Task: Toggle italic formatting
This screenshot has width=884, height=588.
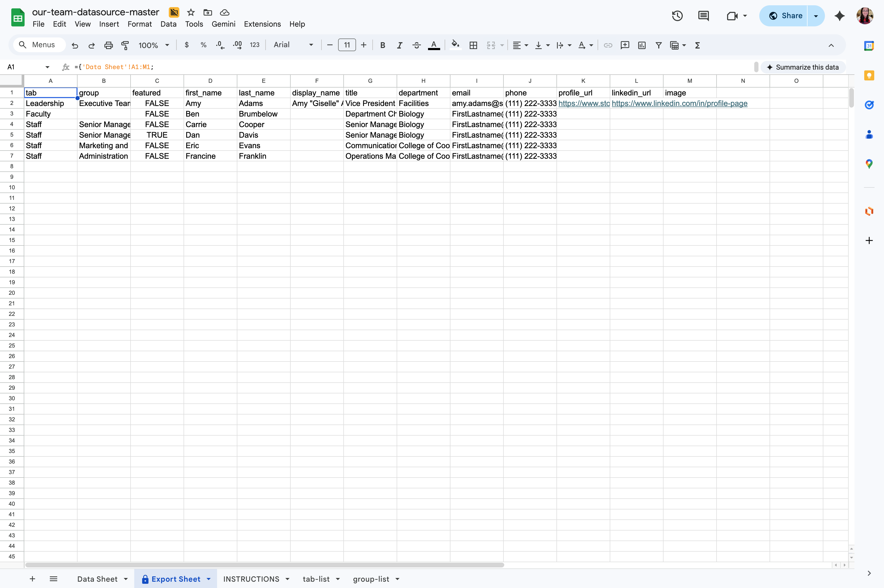Action: tap(400, 45)
